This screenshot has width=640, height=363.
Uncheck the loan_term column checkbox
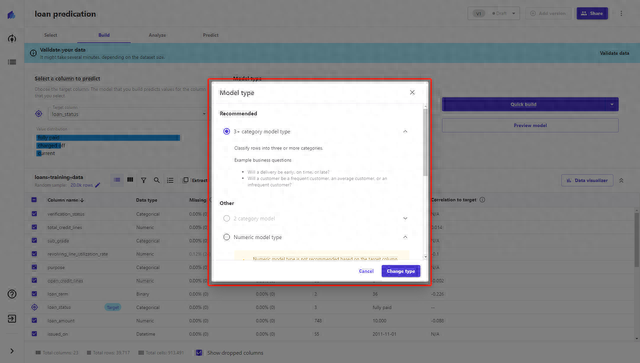coord(34,294)
